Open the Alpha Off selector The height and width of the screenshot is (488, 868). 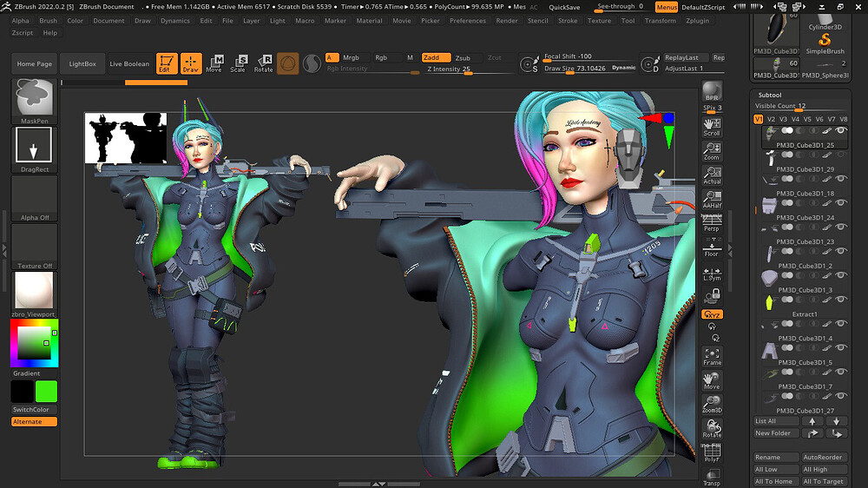35,198
